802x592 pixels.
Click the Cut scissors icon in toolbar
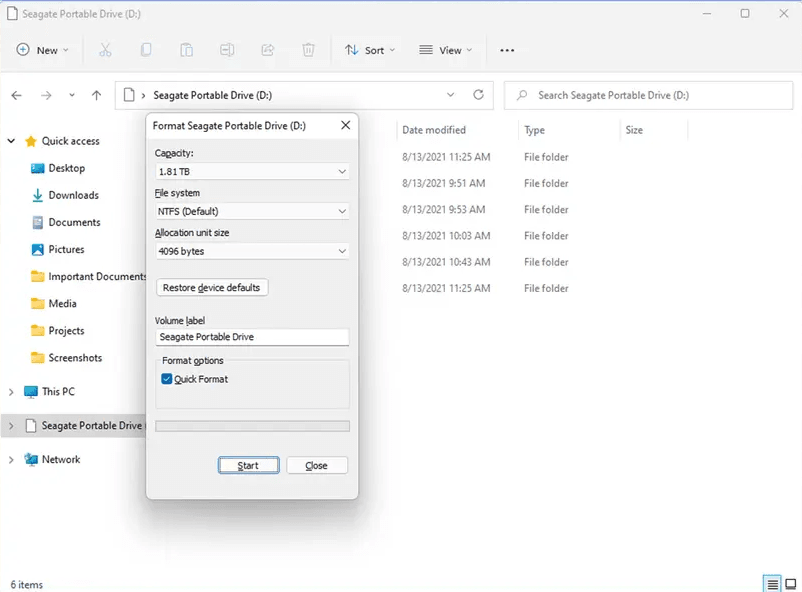[x=105, y=50]
